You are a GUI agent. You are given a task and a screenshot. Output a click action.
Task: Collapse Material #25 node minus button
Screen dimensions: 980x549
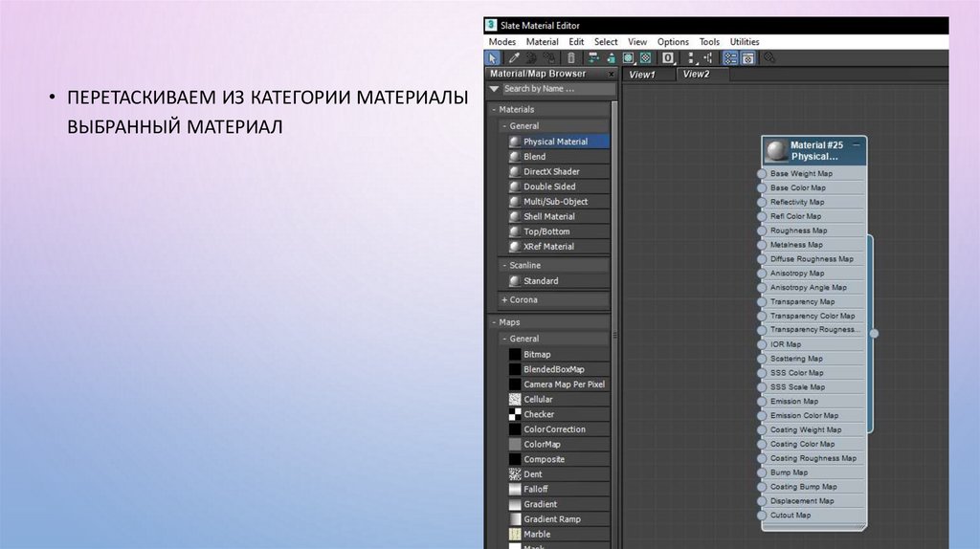tap(857, 144)
